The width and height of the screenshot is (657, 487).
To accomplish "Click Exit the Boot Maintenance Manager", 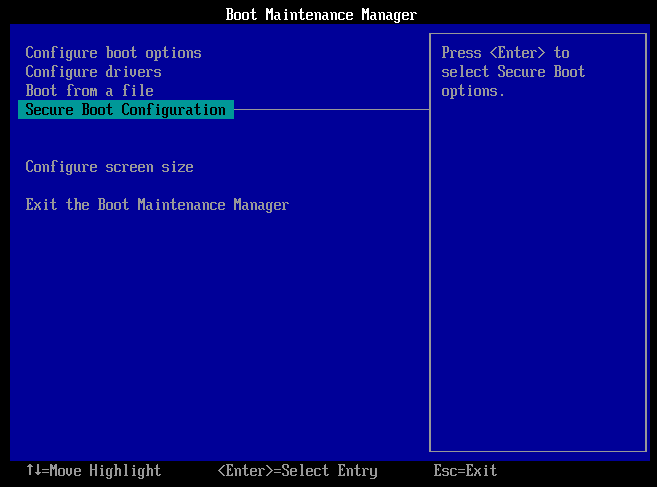I will 157,205.
